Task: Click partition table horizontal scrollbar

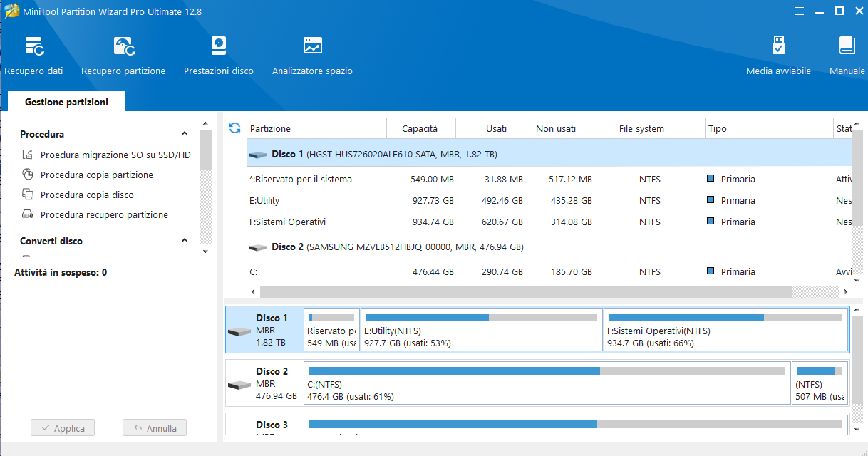Action: click(525, 292)
